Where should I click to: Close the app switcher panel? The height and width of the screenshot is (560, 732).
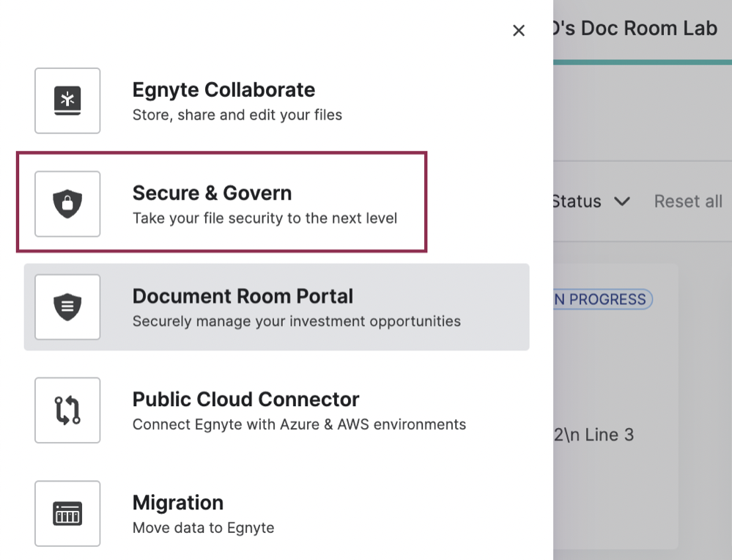(519, 31)
